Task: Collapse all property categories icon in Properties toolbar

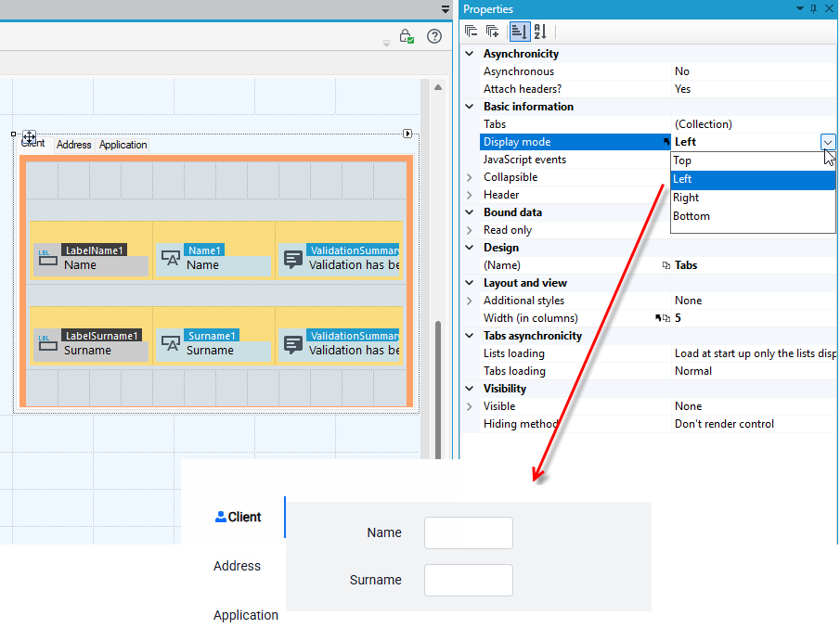Action: (x=472, y=32)
